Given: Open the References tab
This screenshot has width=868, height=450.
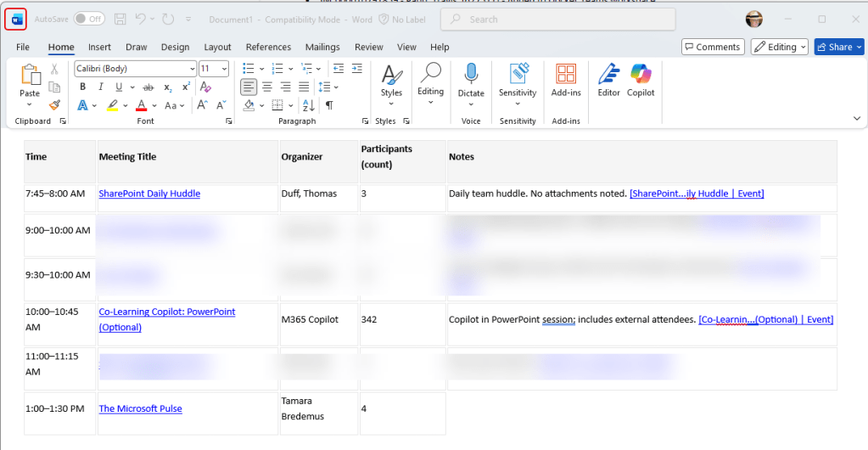Looking at the screenshot, I should [268, 48].
